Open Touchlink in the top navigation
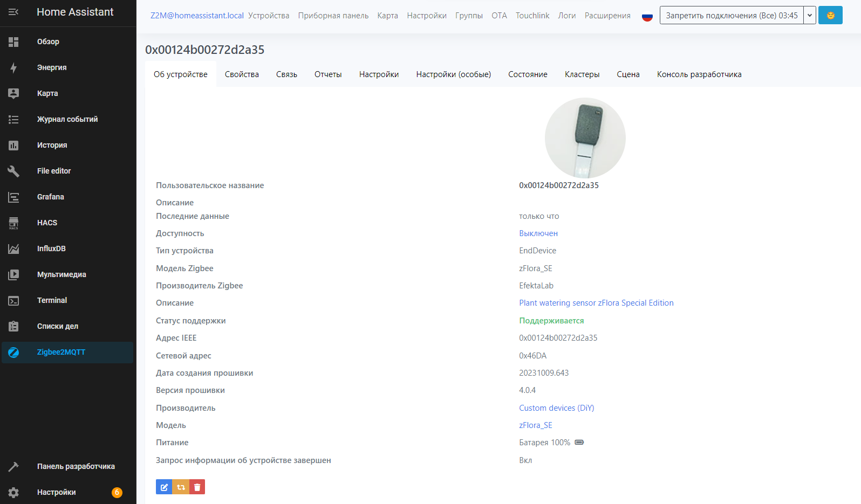This screenshot has height=504, width=861. click(x=532, y=16)
